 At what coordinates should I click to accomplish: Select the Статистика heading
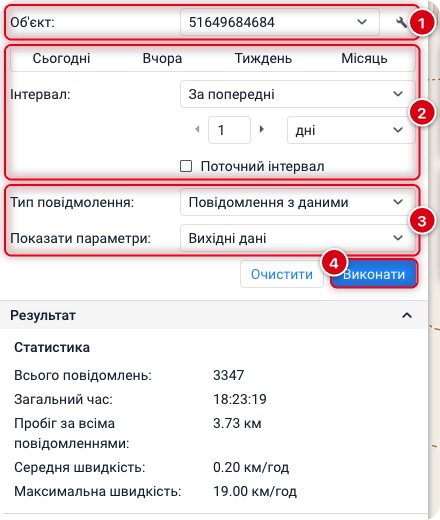pos(52,348)
